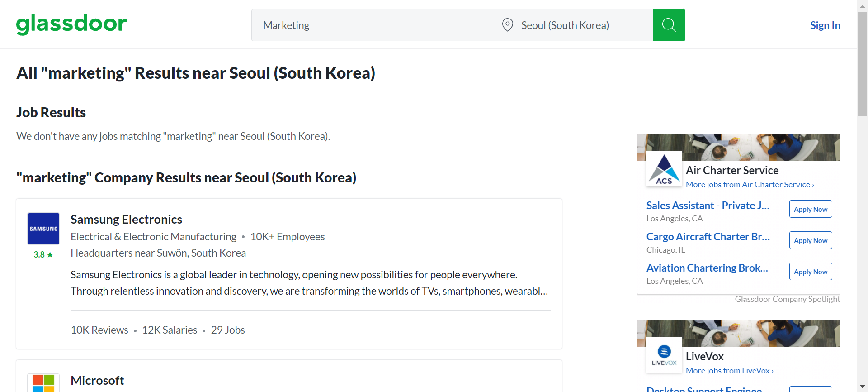
Task: Click the "10K+ Employees" text
Action: coord(288,237)
